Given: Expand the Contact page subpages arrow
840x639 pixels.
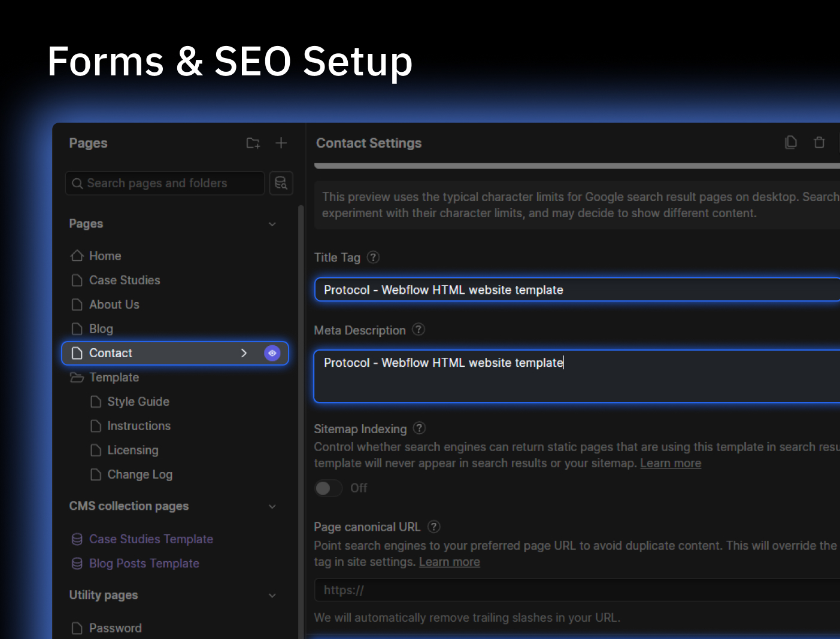Looking at the screenshot, I should tap(244, 353).
